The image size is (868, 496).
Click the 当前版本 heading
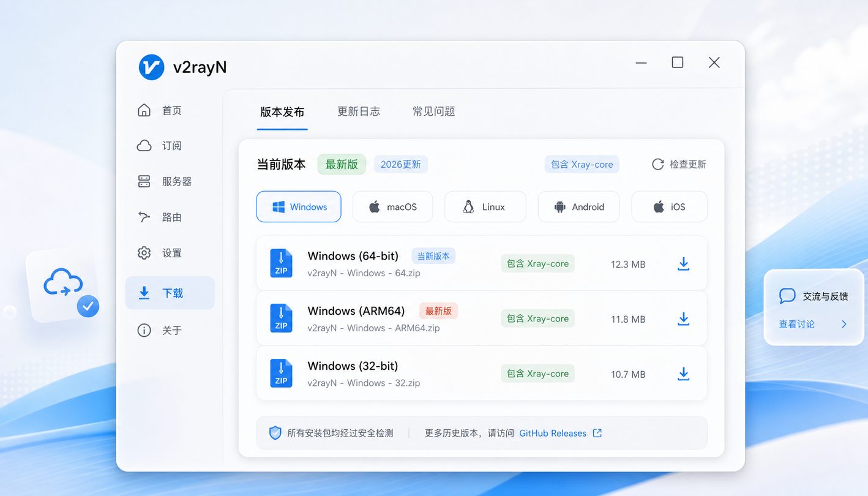tap(281, 164)
